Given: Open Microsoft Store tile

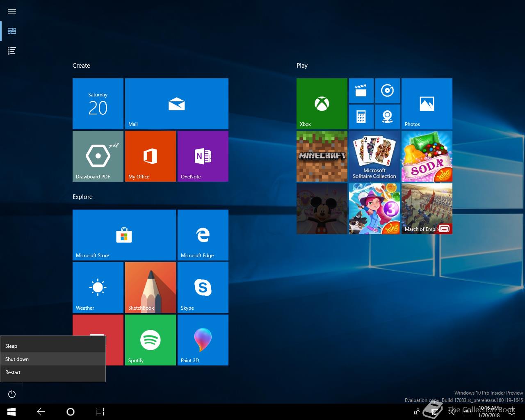Looking at the screenshot, I should [x=124, y=235].
